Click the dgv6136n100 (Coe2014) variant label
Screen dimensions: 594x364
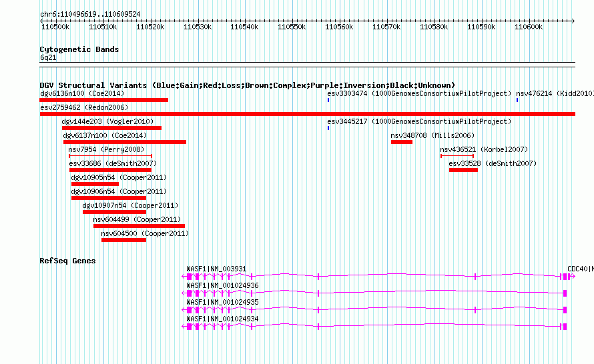(x=82, y=93)
